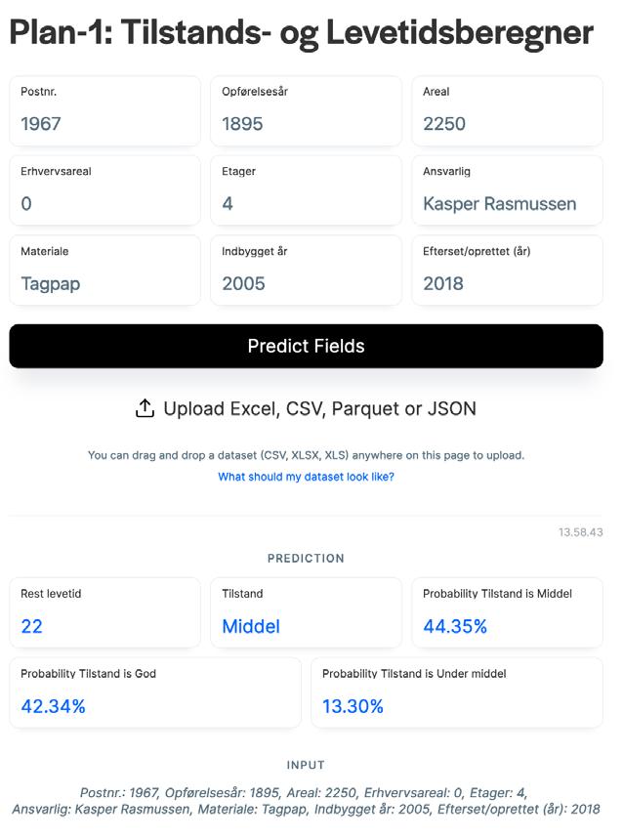
Task: Edit the Postnr. field showing 1967
Action: click(105, 111)
